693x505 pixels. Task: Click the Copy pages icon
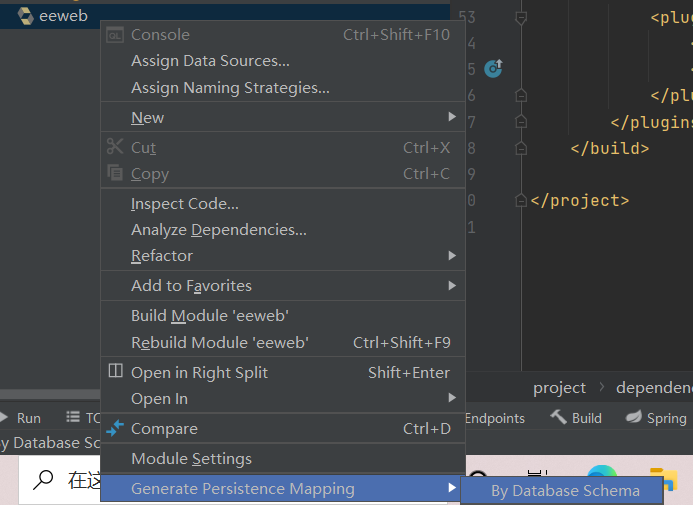[115, 172]
